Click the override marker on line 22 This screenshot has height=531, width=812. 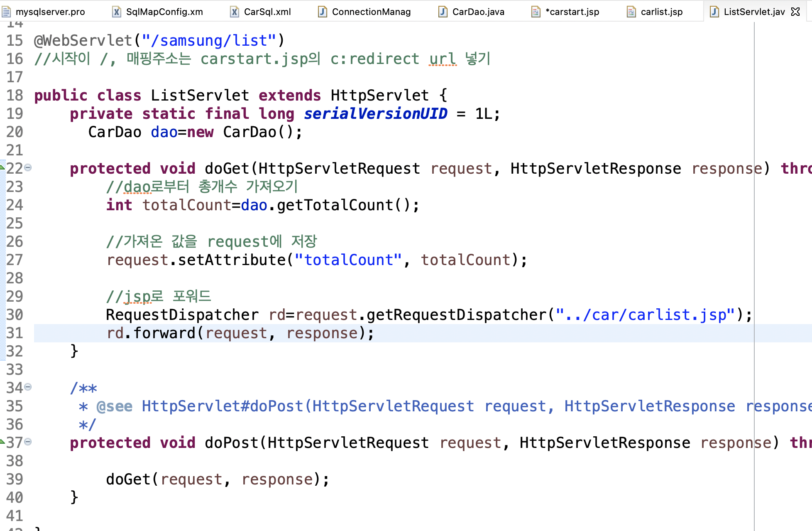[x=2, y=168]
